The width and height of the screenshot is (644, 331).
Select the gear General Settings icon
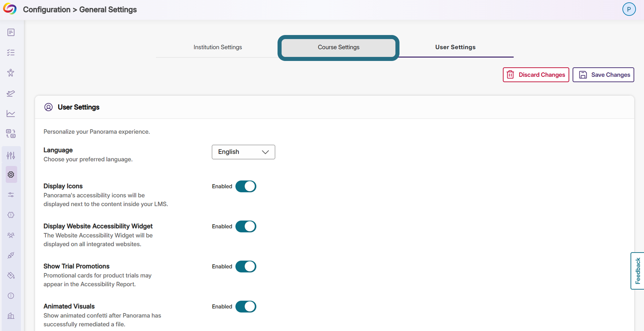click(11, 174)
